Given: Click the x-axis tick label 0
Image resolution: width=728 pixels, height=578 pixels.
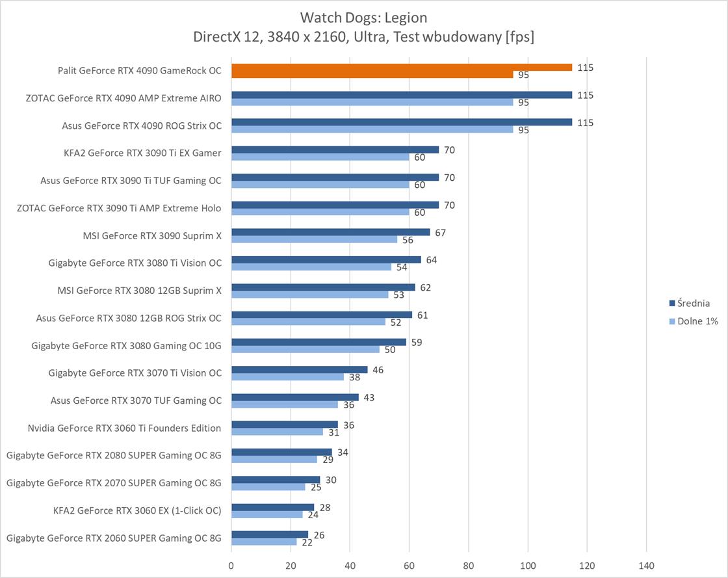Looking at the screenshot, I should click(x=231, y=566).
